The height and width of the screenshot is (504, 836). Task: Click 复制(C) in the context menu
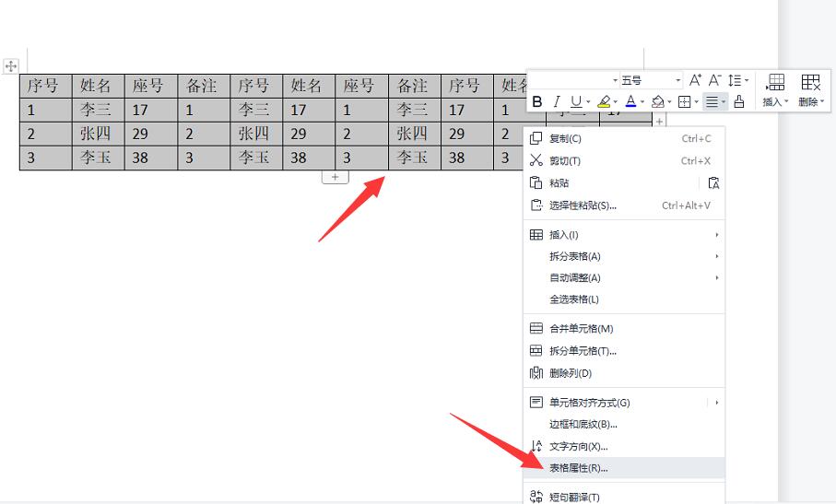click(565, 139)
